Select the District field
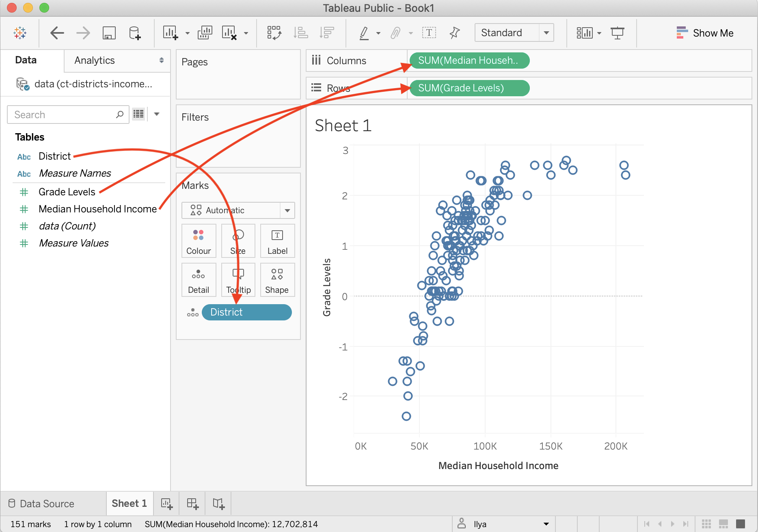 [x=54, y=156]
